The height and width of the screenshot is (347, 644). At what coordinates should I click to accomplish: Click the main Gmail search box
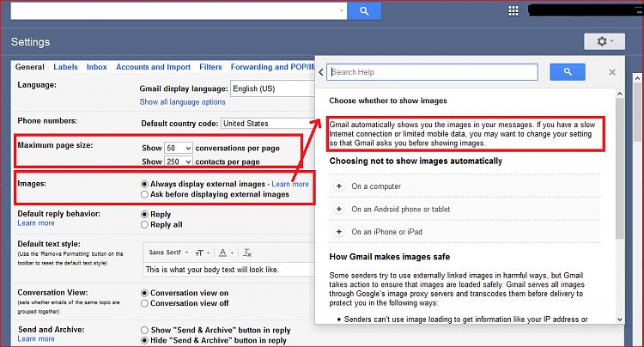179,11
